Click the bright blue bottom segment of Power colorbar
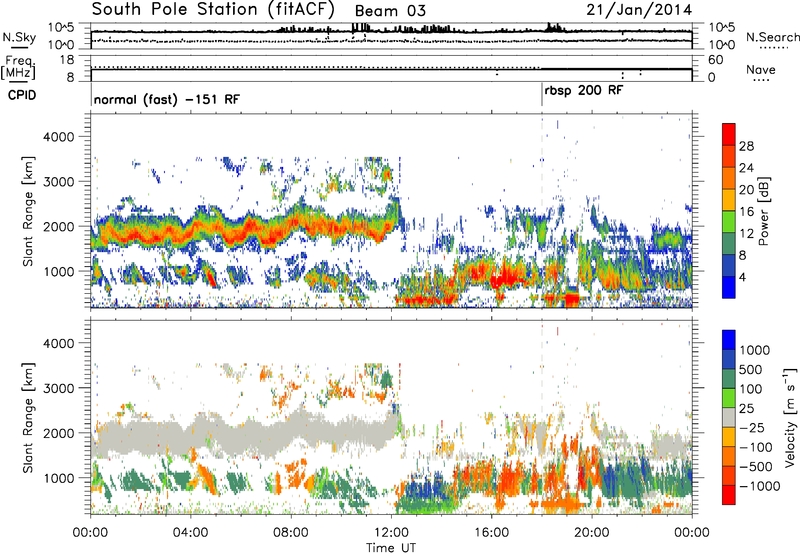 click(x=729, y=287)
